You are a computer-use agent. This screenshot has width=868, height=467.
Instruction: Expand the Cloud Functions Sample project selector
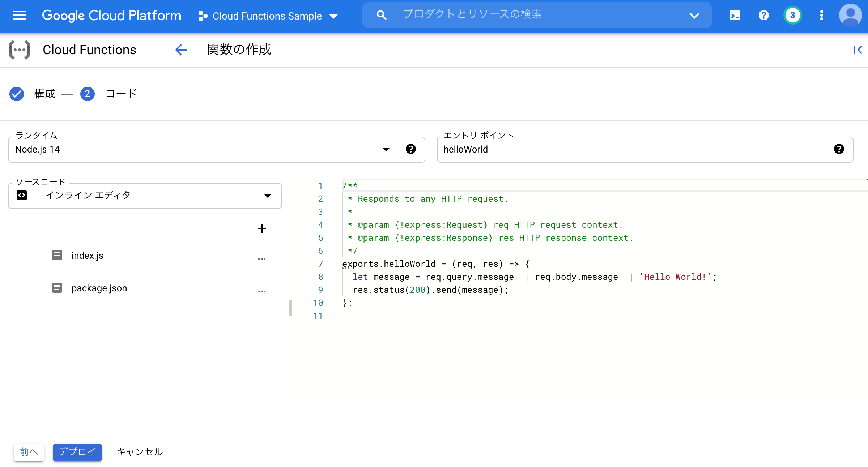click(333, 16)
